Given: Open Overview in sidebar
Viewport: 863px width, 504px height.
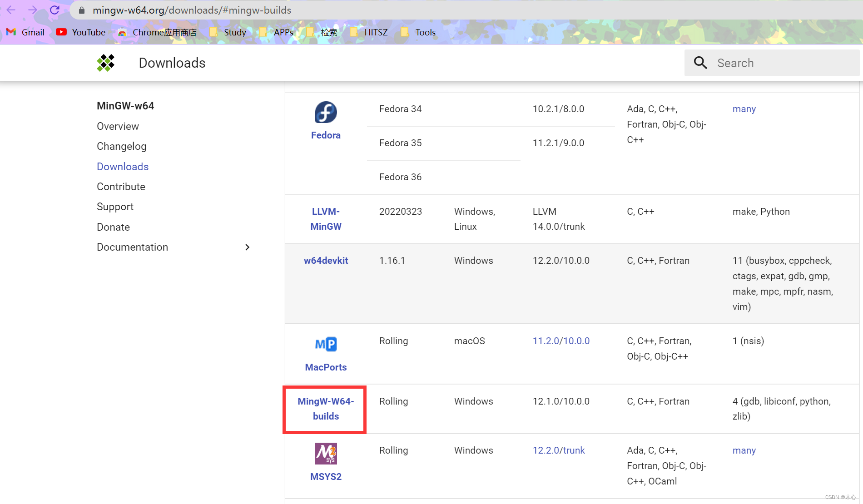Looking at the screenshot, I should point(118,126).
